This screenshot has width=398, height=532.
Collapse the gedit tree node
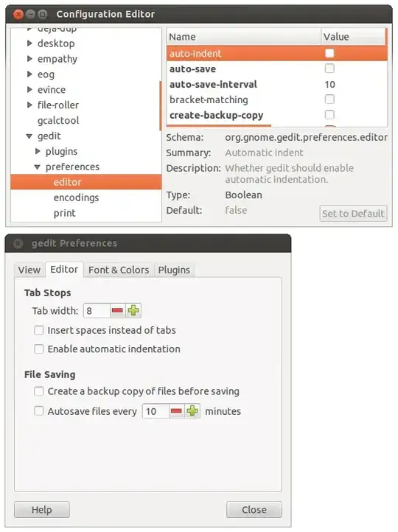click(29, 136)
